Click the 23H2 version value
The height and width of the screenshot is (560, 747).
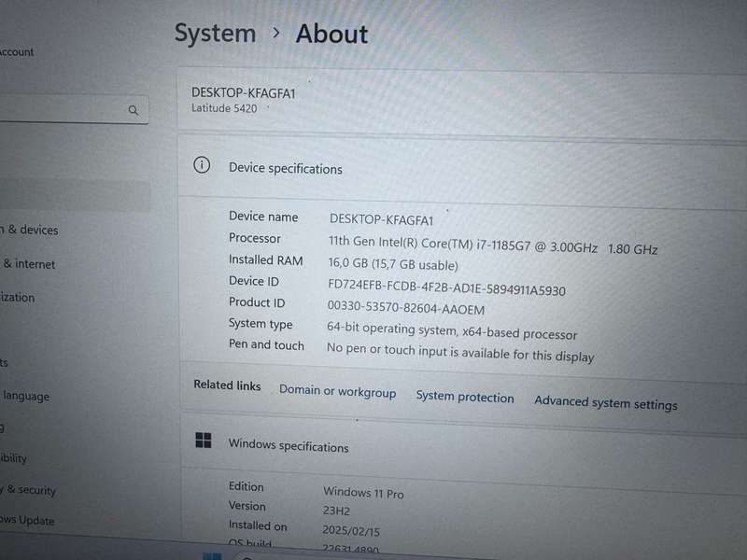336,511
